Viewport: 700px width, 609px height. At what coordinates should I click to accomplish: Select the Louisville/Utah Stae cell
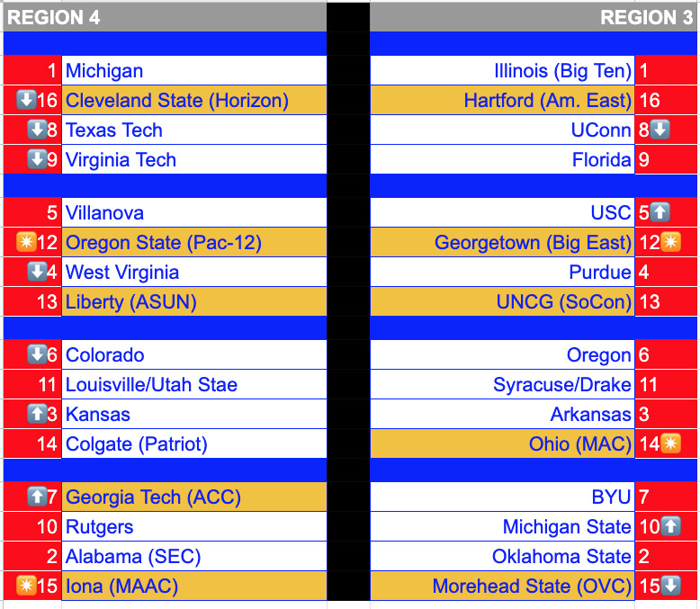click(x=194, y=384)
